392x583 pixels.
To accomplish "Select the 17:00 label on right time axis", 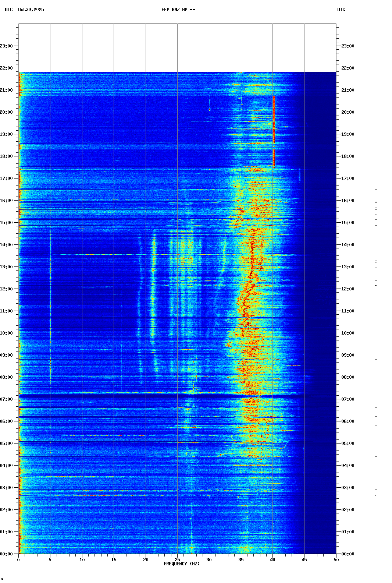I will tap(348, 179).
